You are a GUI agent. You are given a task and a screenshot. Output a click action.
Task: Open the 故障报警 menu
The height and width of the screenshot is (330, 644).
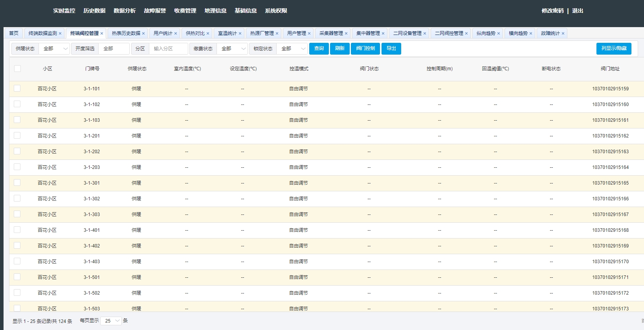pos(155,11)
